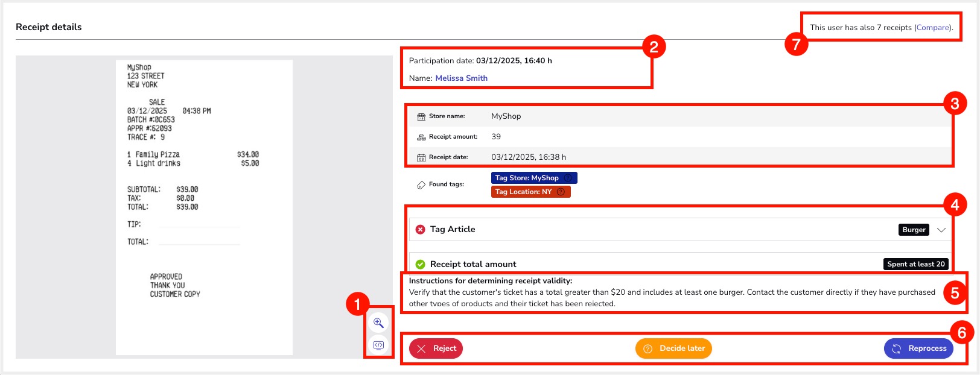
Task: Open the Tag Article section header
Action: (x=453, y=229)
